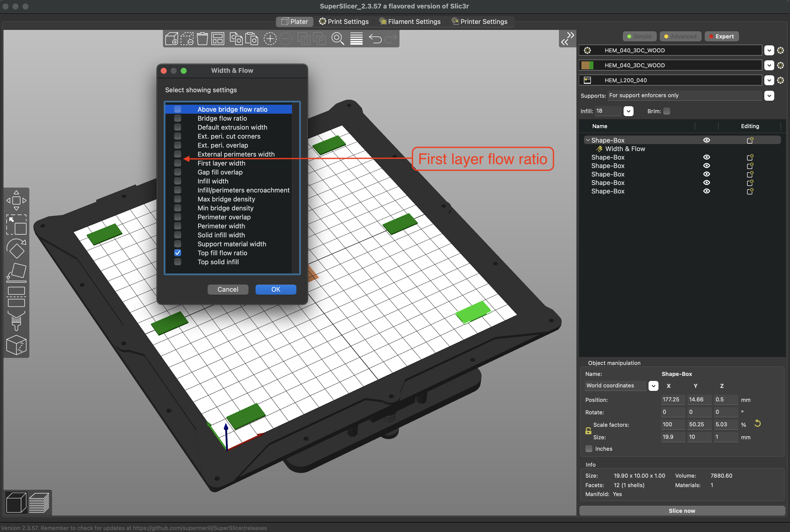The height and width of the screenshot is (532, 790).
Task: Select the Rotate gizmo tool
Action: click(16, 249)
